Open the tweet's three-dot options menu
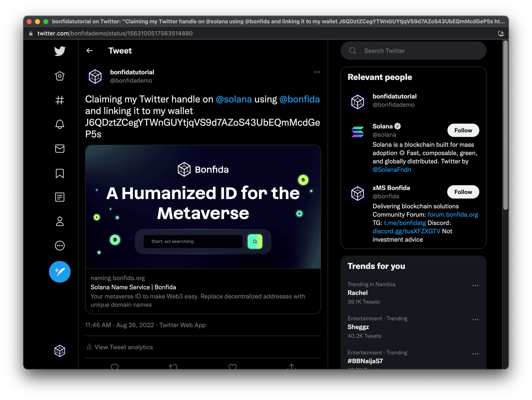Image resolution: width=532 pixels, height=400 pixels. pyautogui.click(x=317, y=72)
